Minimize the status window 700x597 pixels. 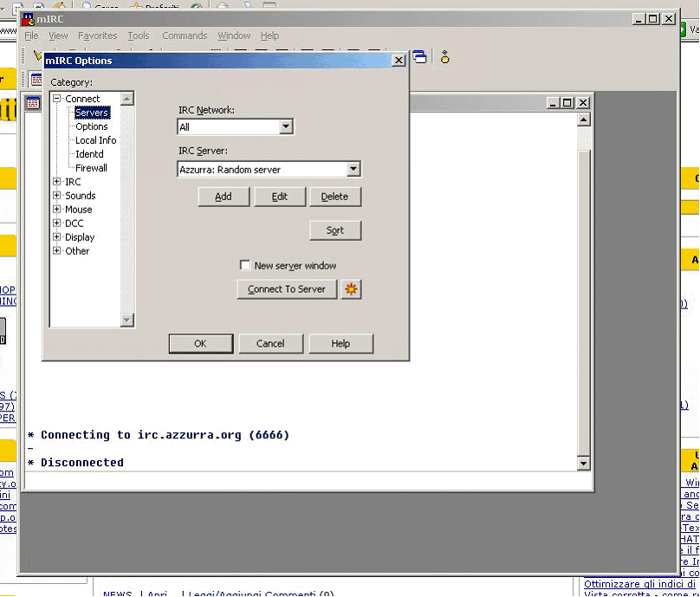point(553,103)
